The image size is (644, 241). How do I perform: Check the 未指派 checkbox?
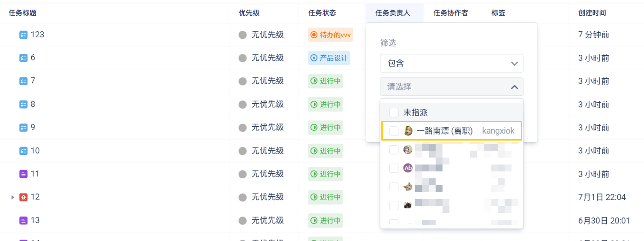coord(394,112)
